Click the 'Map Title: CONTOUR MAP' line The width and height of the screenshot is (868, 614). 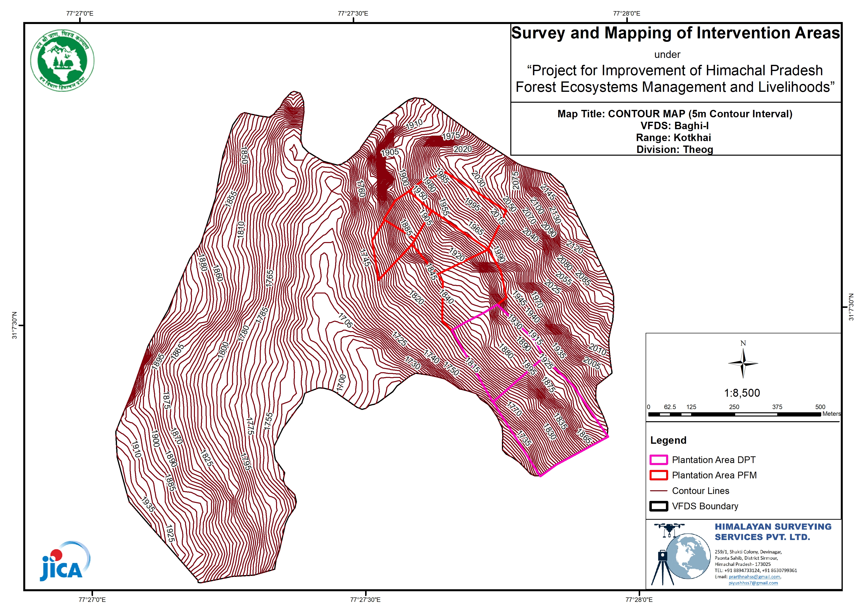(675, 114)
